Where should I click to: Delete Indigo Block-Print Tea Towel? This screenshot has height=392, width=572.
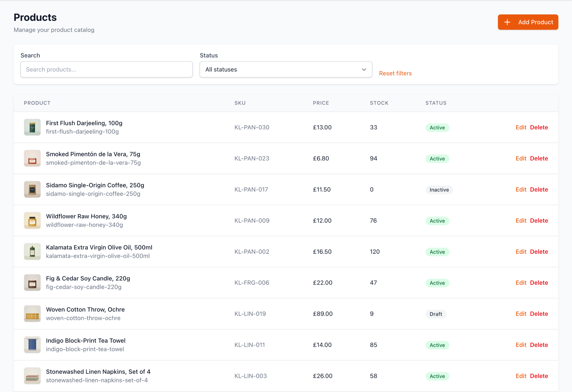click(x=539, y=345)
